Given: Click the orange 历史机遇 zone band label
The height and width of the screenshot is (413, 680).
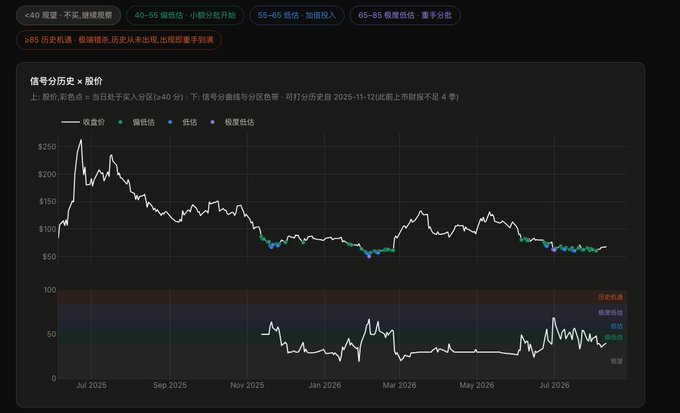Looking at the screenshot, I should [610, 298].
